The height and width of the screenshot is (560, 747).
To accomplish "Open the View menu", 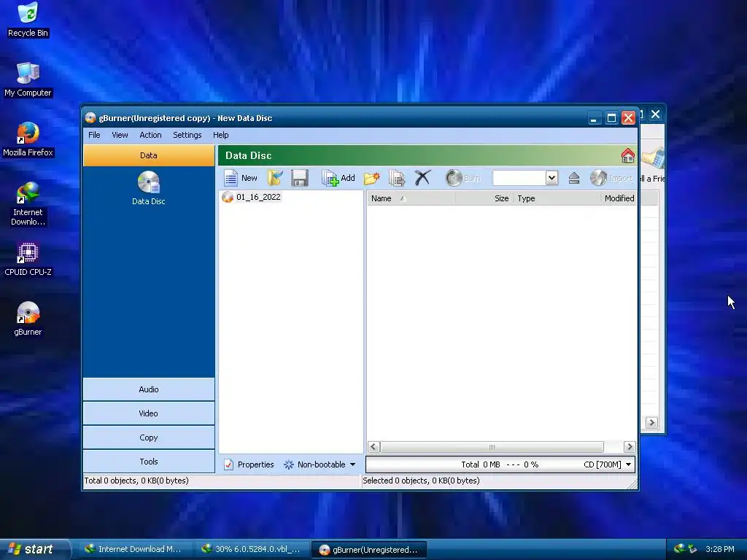I will 120,135.
